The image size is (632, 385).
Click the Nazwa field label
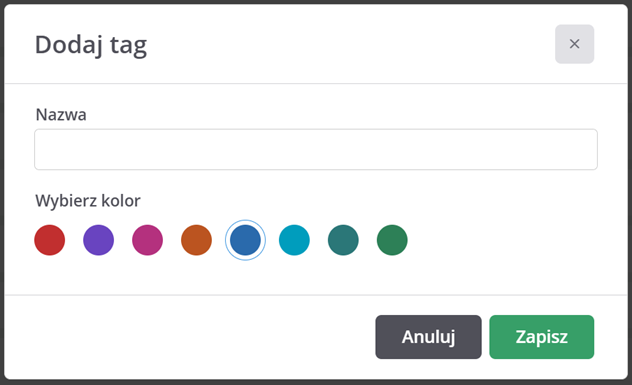click(61, 114)
